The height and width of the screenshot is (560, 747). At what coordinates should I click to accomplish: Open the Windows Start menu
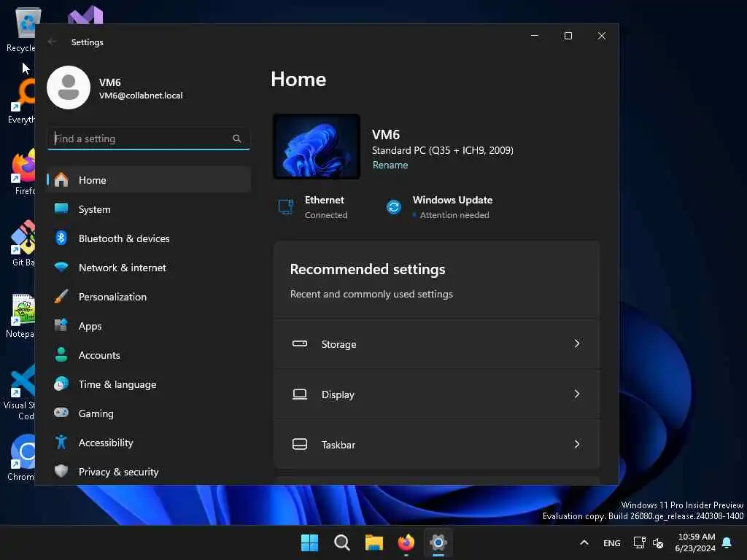coord(309,542)
